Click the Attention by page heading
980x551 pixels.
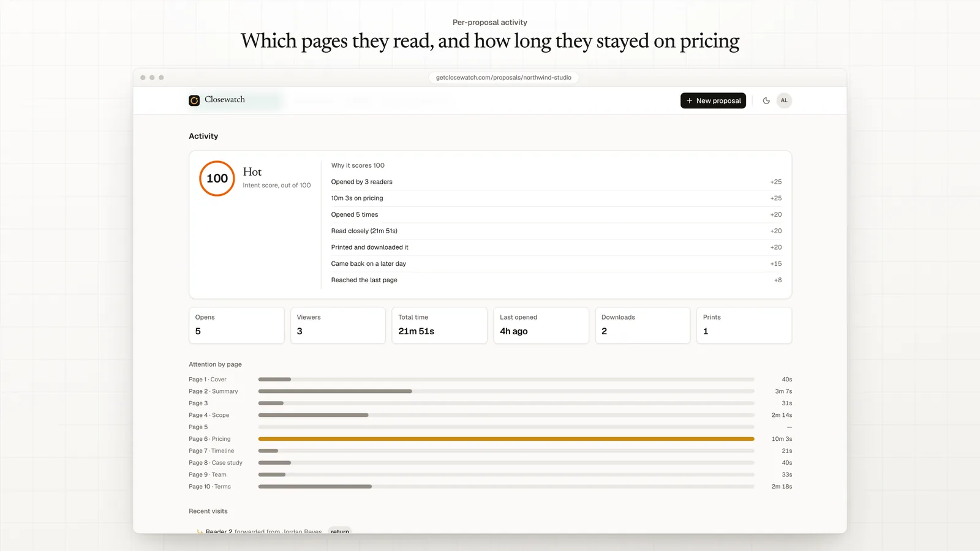(x=215, y=364)
